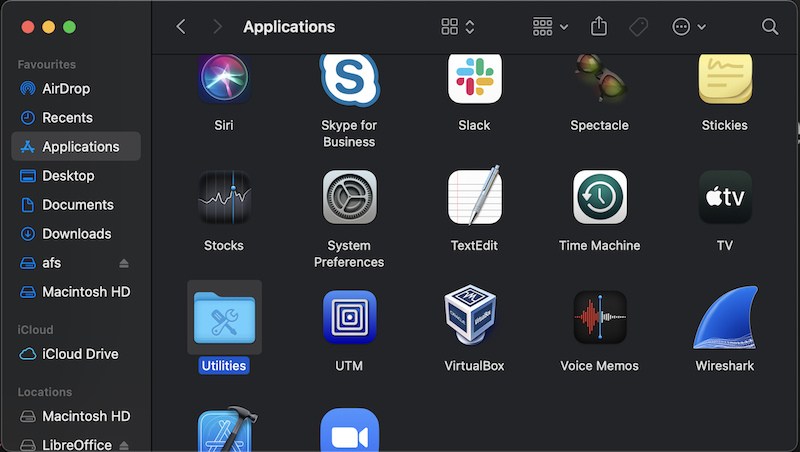Select the System Preferences gear icon
800x452 pixels.
click(x=349, y=197)
